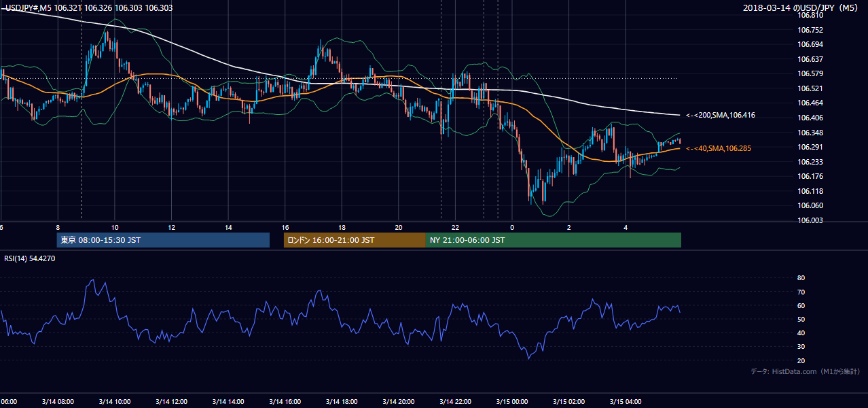Click price axis value 106.291
The height and width of the screenshot is (408, 868).
[810, 147]
